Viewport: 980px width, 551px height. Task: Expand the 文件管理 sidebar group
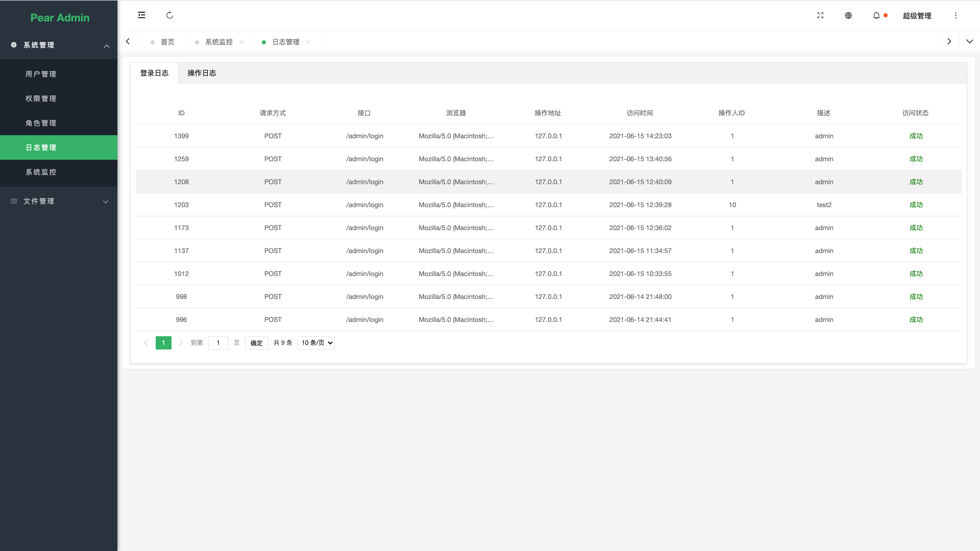59,201
